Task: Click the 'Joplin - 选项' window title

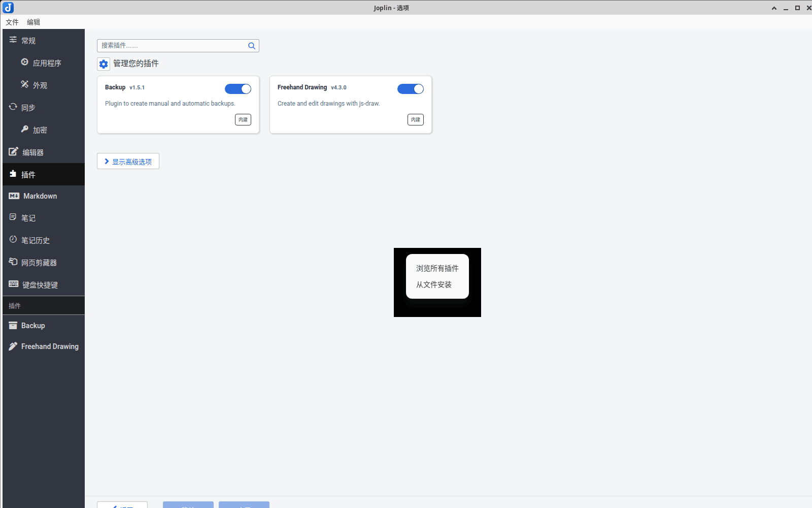Action: pyautogui.click(x=391, y=8)
